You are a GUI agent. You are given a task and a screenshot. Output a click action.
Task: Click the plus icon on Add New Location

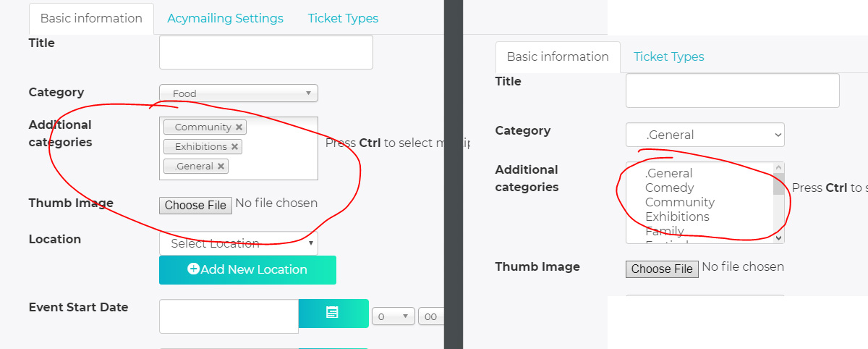(x=193, y=269)
